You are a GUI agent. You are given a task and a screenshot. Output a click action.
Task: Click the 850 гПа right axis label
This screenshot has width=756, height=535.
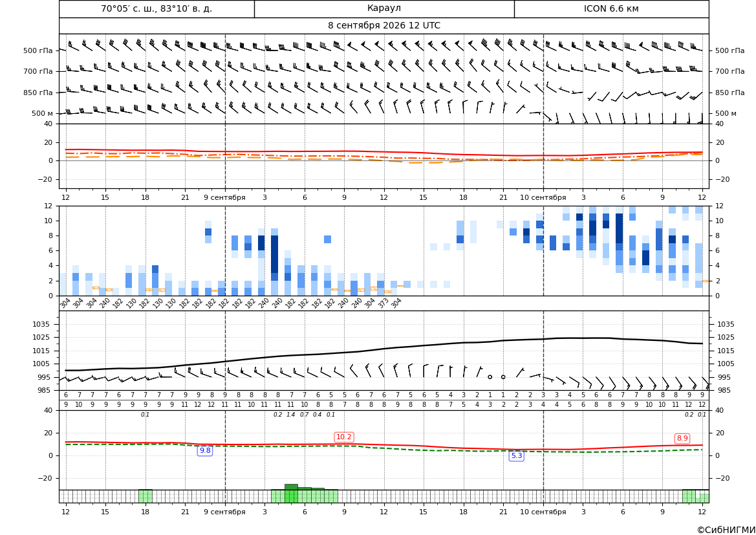click(730, 93)
